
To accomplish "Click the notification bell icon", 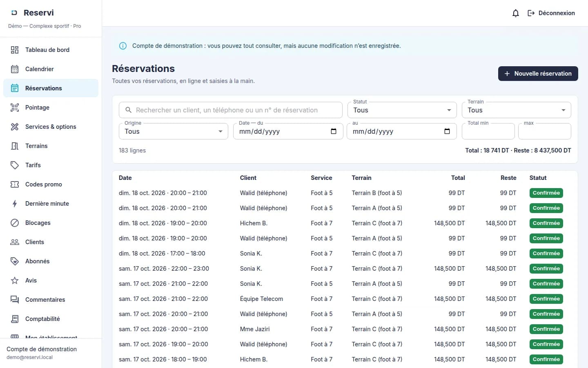I will pos(516,13).
